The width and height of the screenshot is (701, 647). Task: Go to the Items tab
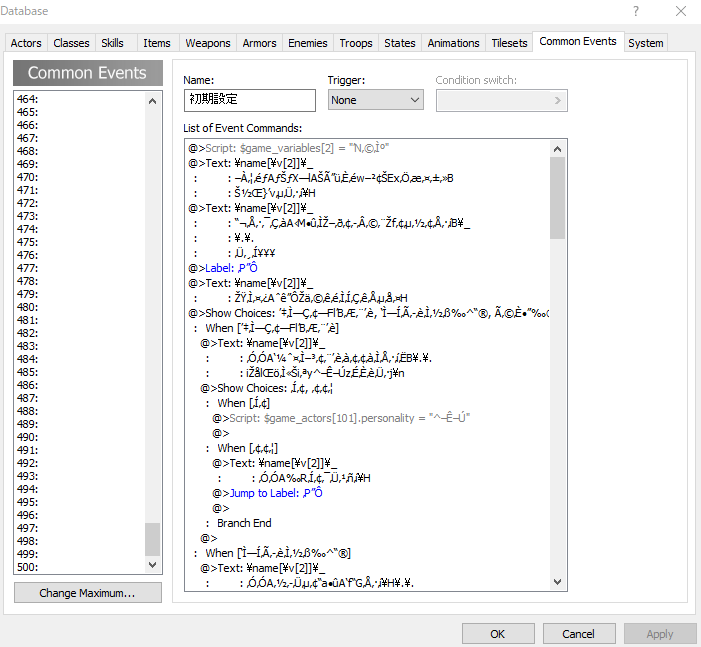(x=157, y=43)
